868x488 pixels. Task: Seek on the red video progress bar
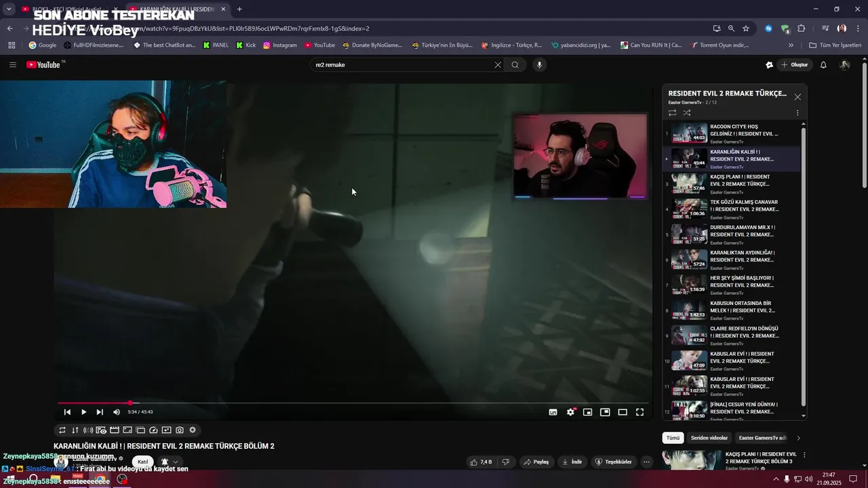click(x=353, y=403)
